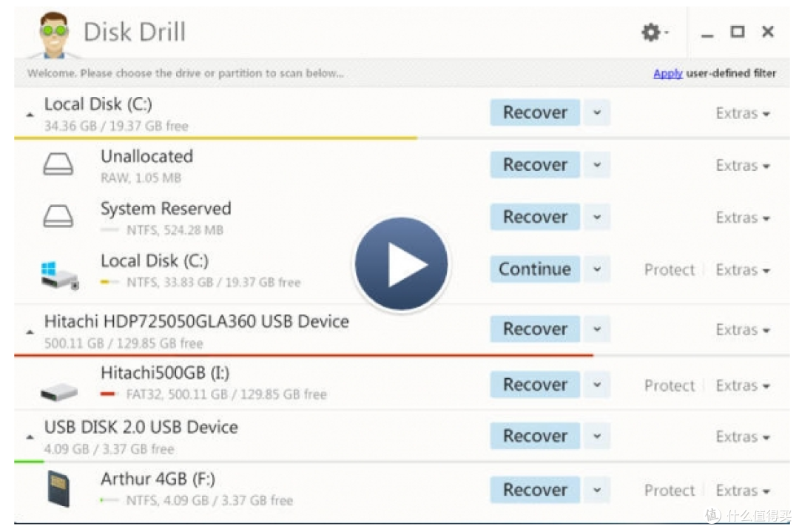
Task: Click the Arthur 4GB (F:) SD card icon
Action: point(58,488)
